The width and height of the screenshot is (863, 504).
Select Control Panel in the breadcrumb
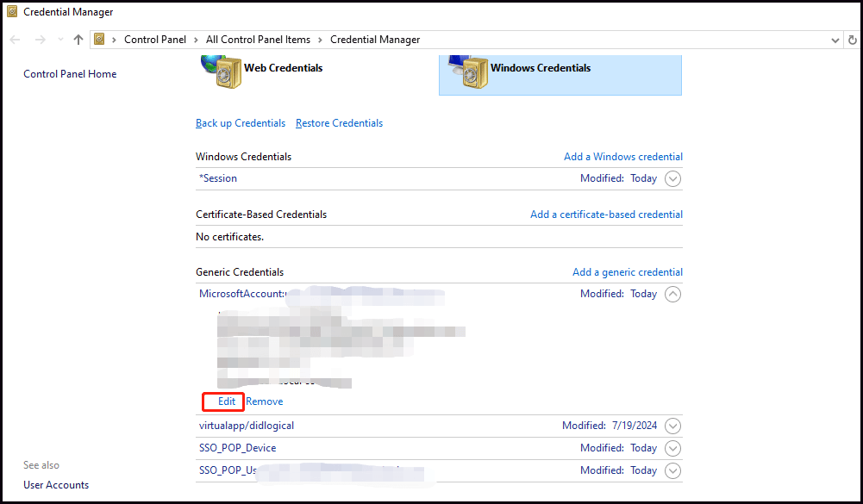[x=155, y=40]
